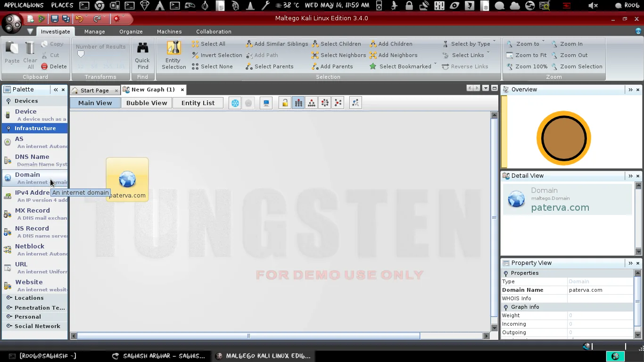Redo action with grey arrow icon
This screenshot has width=644, height=362.
tap(97, 19)
